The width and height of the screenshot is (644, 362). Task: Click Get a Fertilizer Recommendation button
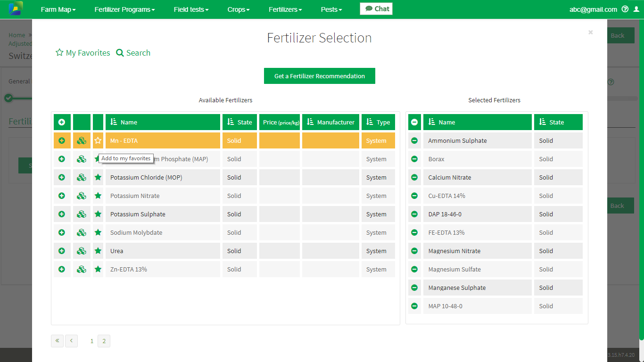pos(320,76)
